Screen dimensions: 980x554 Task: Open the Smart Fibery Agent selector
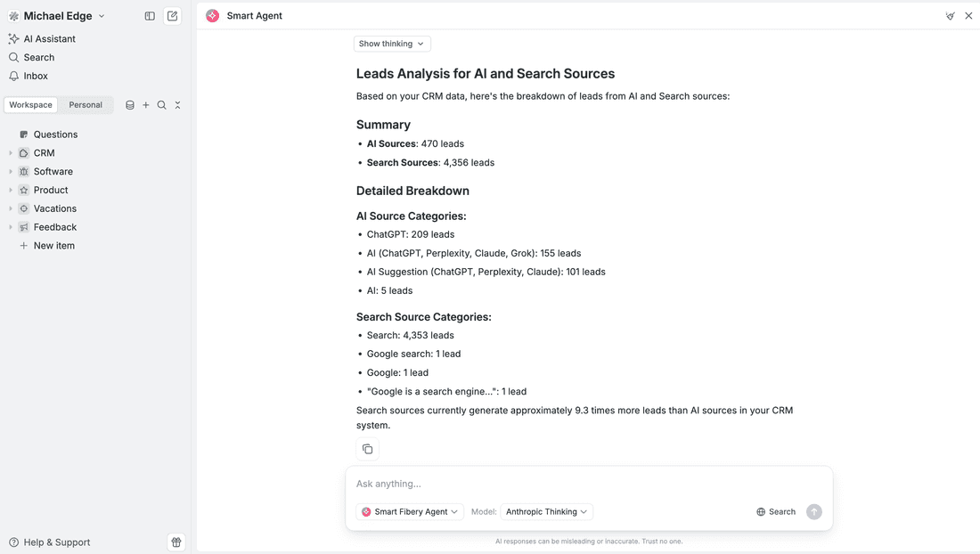pos(410,512)
